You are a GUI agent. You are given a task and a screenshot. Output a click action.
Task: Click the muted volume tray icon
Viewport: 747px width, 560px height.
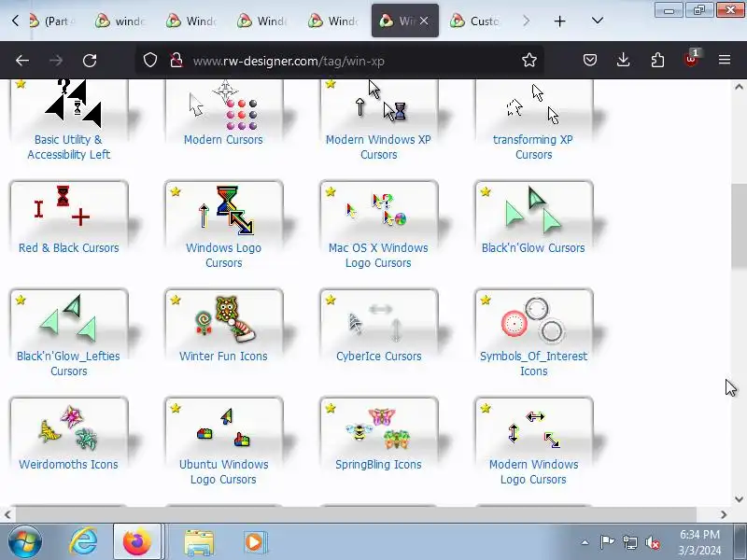pos(653,542)
